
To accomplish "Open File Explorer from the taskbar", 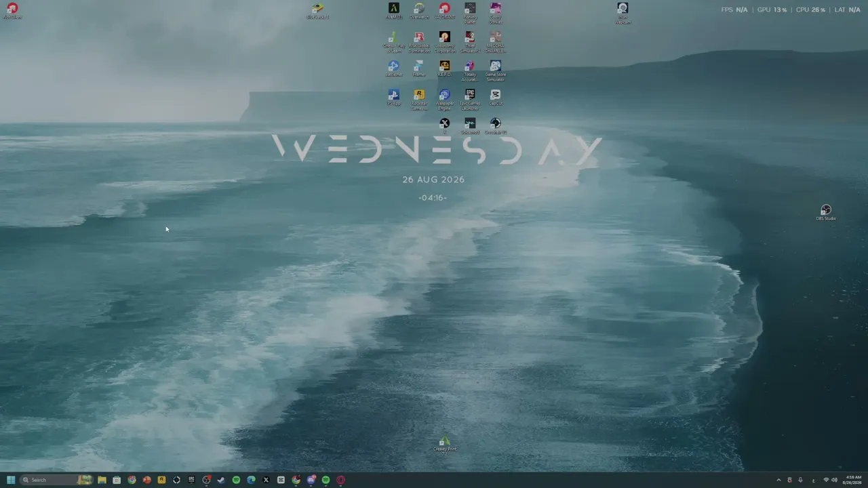I will pos(102,480).
